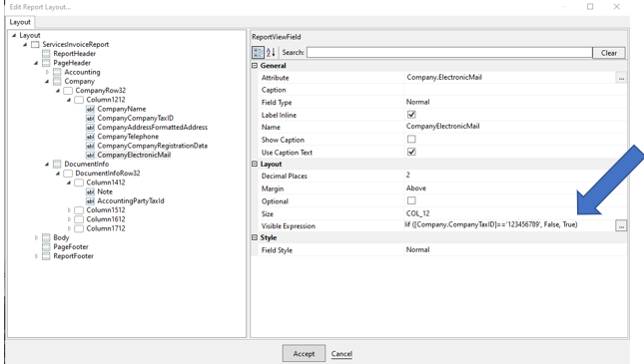The width and height of the screenshot is (644, 364).
Task: Sort properties alphabetically
Action: coord(271,52)
